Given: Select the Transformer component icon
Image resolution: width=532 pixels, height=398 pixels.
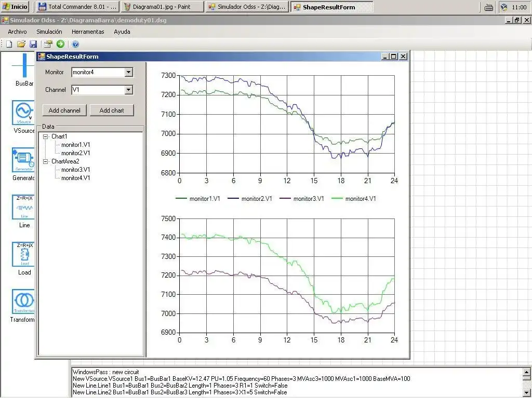Looking at the screenshot, I should point(24,301).
